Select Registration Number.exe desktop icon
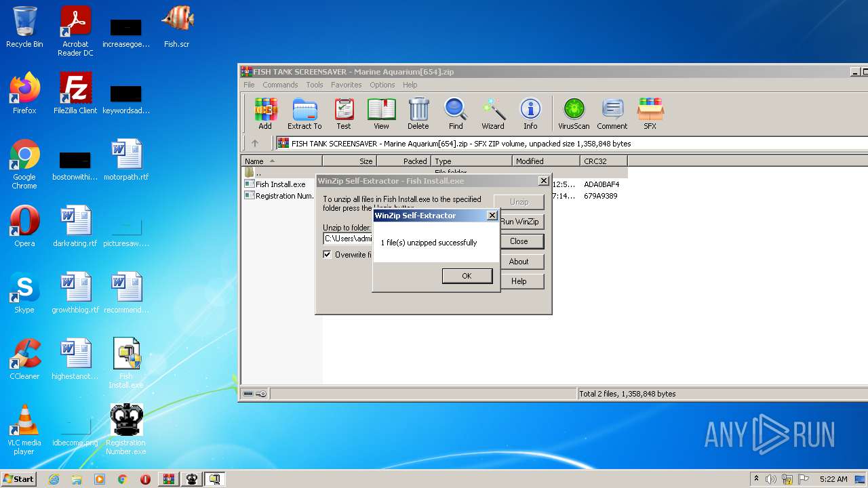Viewport: 868px width, 488px height. point(126,430)
